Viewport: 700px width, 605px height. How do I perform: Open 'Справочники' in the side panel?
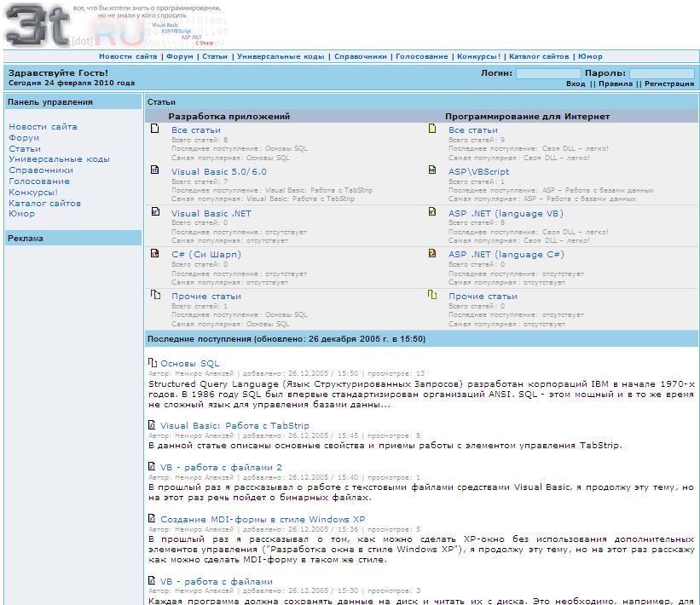[x=41, y=170]
